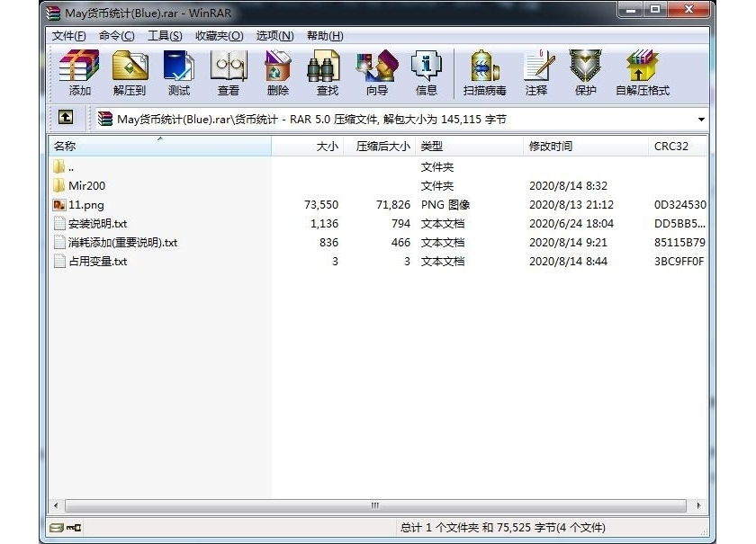Open the 选项(N) menu
Viewport: 756px width, 544px height.
pos(274,36)
